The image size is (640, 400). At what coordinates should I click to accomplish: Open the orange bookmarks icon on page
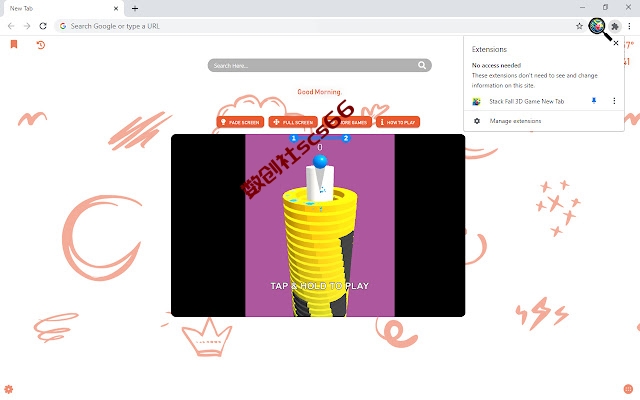tap(14, 44)
